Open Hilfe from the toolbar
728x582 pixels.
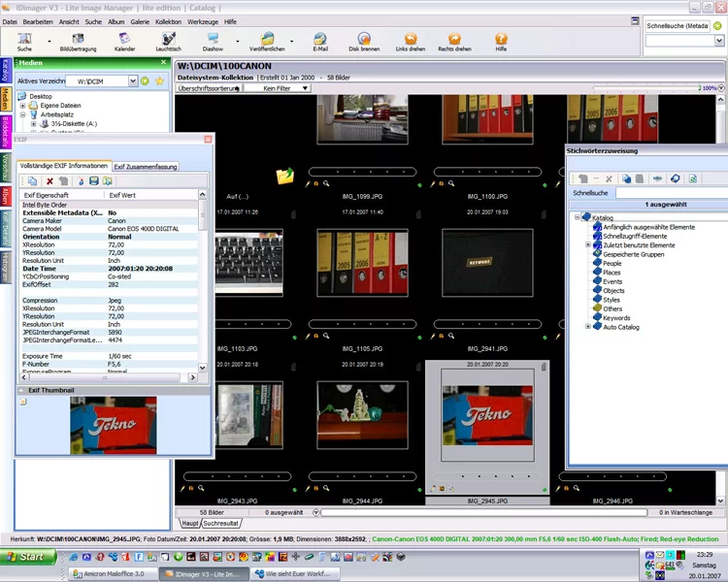click(x=501, y=42)
